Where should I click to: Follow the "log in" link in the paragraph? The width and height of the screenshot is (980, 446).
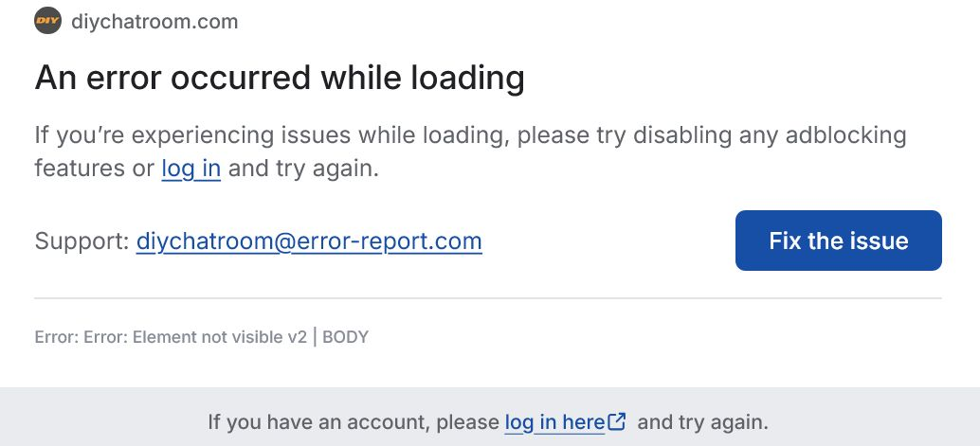[191, 169]
